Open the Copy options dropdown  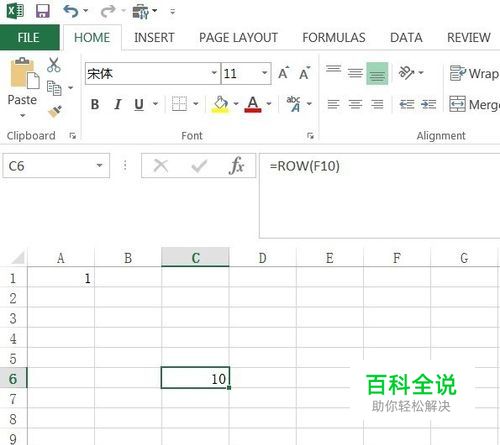pyautogui.click(x=70, y=88)
